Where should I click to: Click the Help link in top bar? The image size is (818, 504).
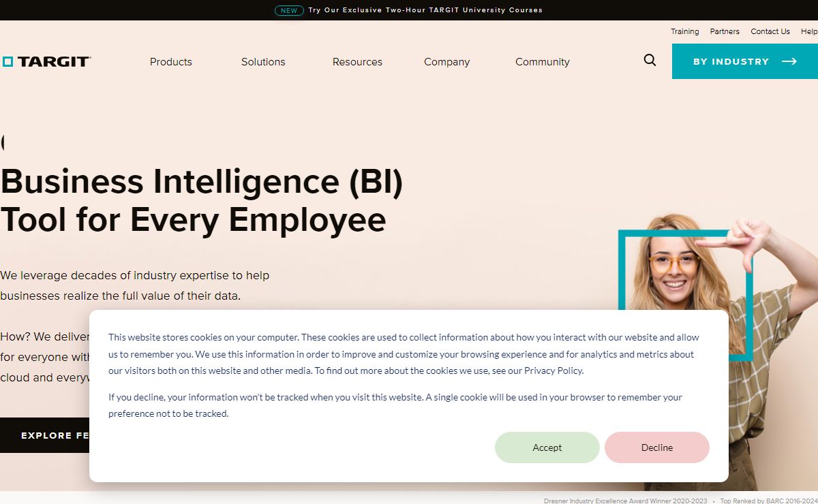808,31
